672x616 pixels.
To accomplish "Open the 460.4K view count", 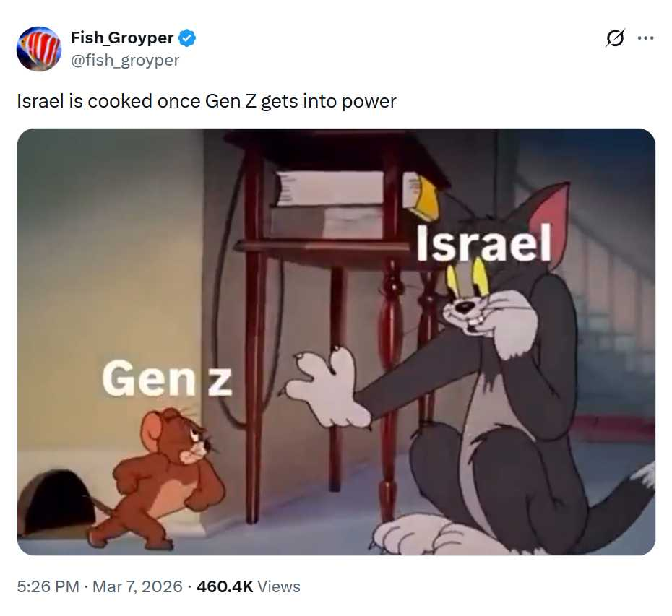I will pyautogui.click(x=225, y=586).
